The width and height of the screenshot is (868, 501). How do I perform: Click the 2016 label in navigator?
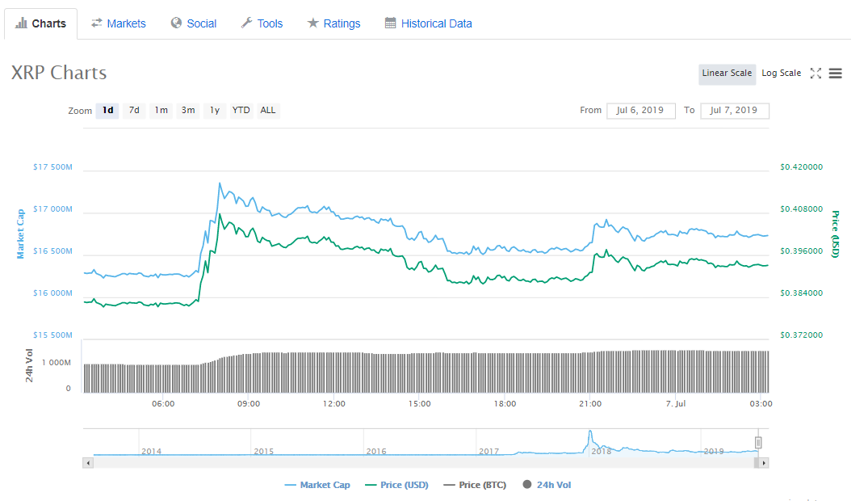point(376,451)
